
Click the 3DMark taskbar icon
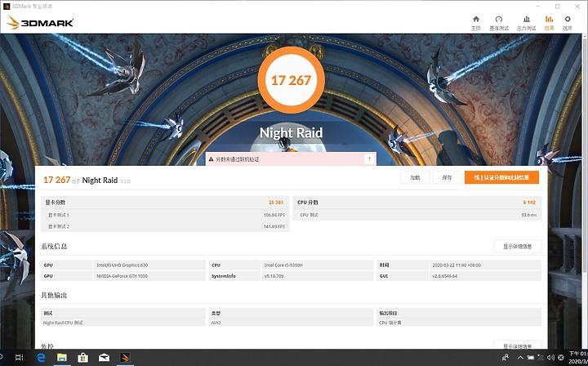coord(125,357)
